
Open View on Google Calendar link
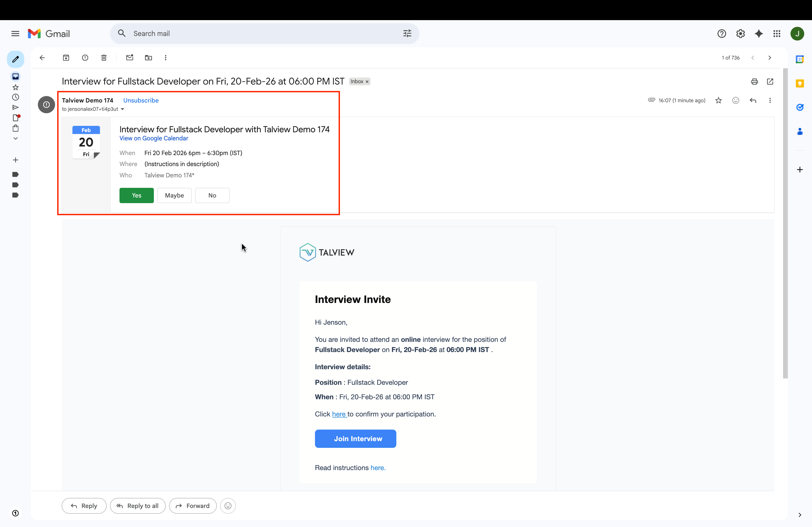pyautogui.click(x=154, y=138)
